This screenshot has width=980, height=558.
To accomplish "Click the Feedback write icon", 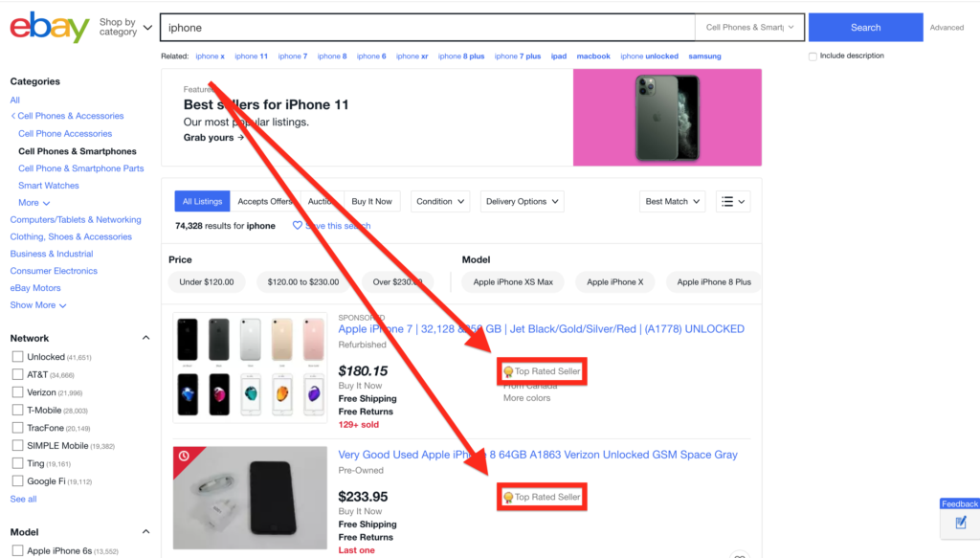I will pos(960,524).
